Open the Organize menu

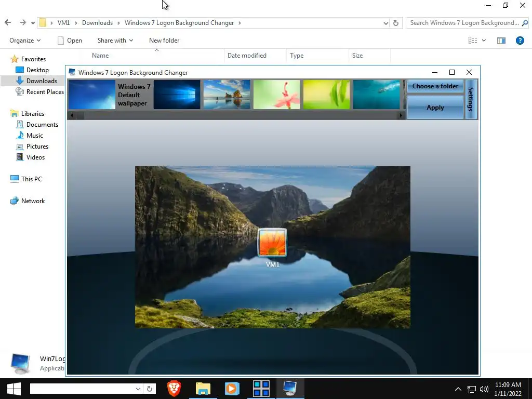25,41
